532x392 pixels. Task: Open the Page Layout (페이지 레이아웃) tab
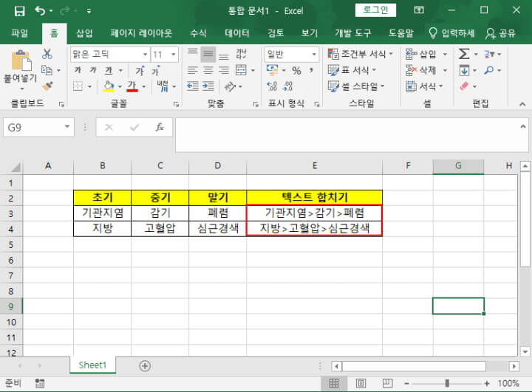tap(141, 33)
